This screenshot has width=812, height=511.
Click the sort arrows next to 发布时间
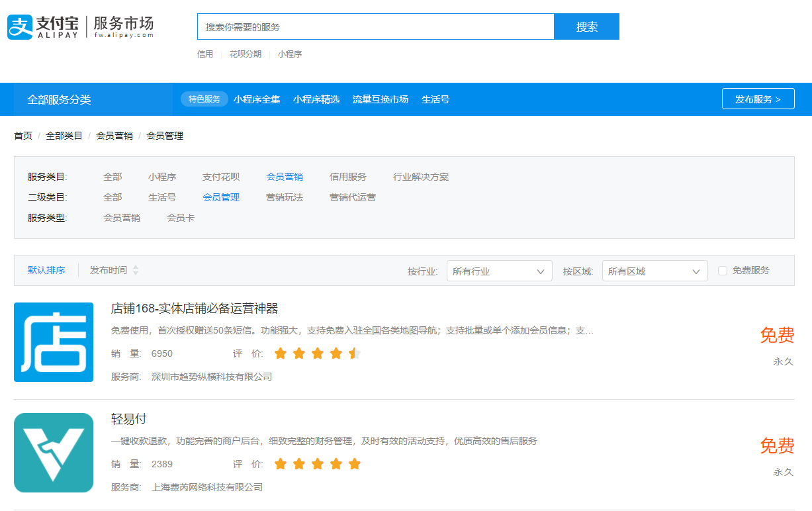136,270
